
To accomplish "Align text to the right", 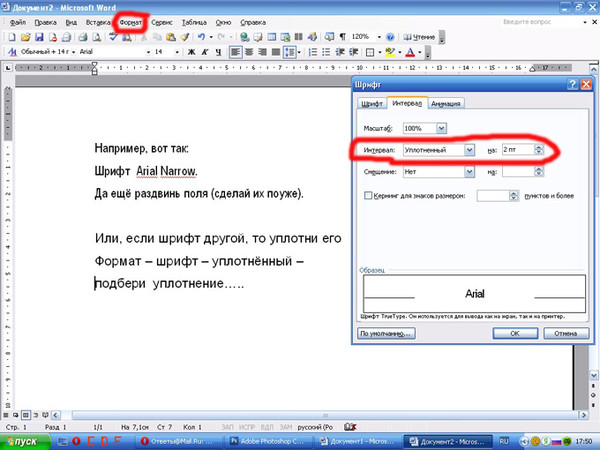I will (x=262, y=52).
